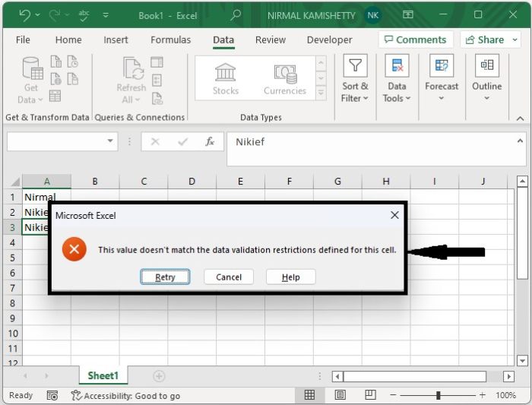Open the Outline dropdown

487,79
